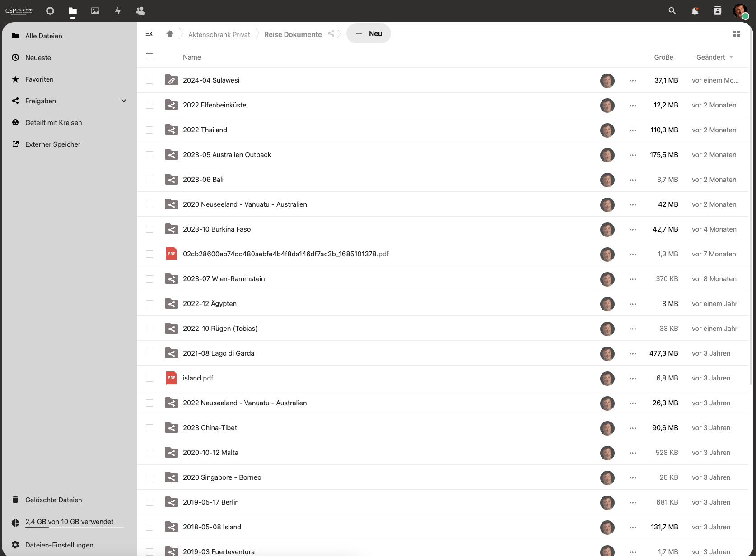
Task: Open the Activity lightning icon
Action: tap(118, 11)
